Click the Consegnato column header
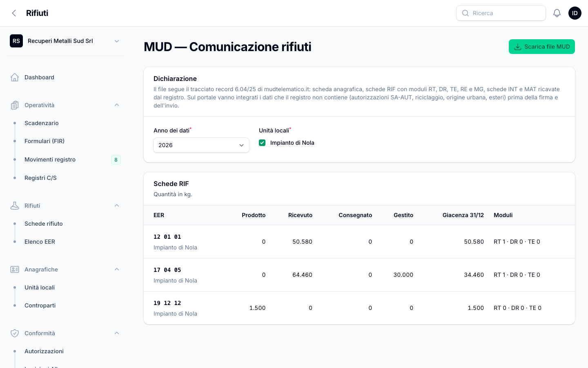Screen dimensions: 588x368 click(355, 215)
